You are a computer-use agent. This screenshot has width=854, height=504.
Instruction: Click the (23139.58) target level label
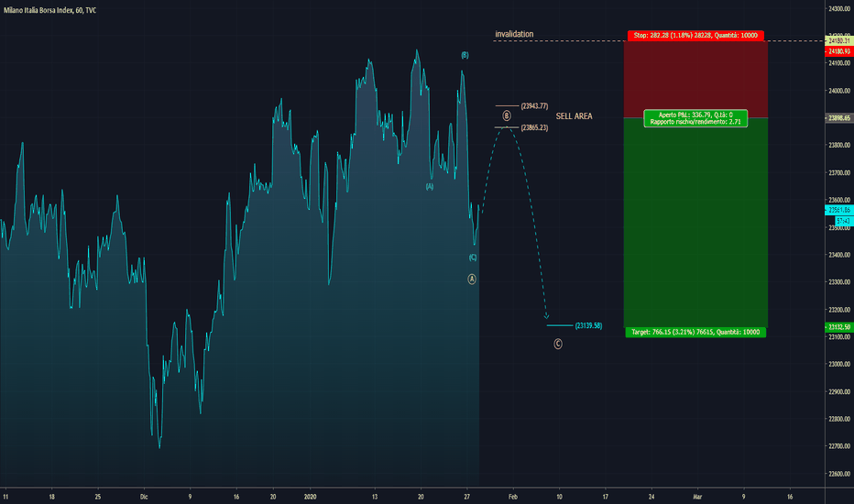tap(589, 326)
